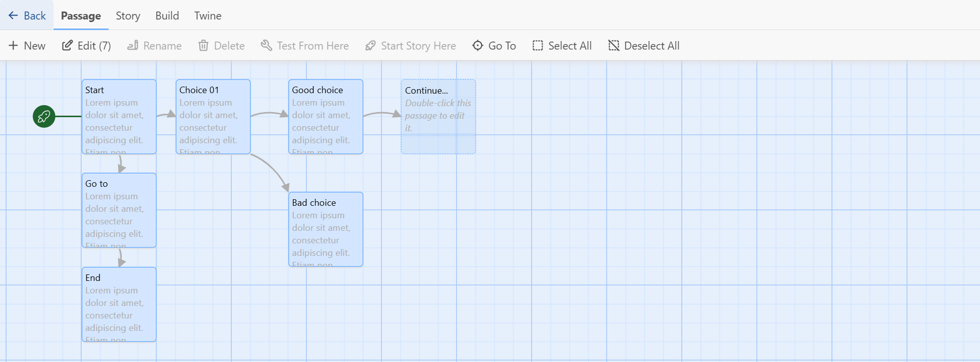Click the Deselect All crossed-square icon
980x362 pixels.
(x=614, y=46)
